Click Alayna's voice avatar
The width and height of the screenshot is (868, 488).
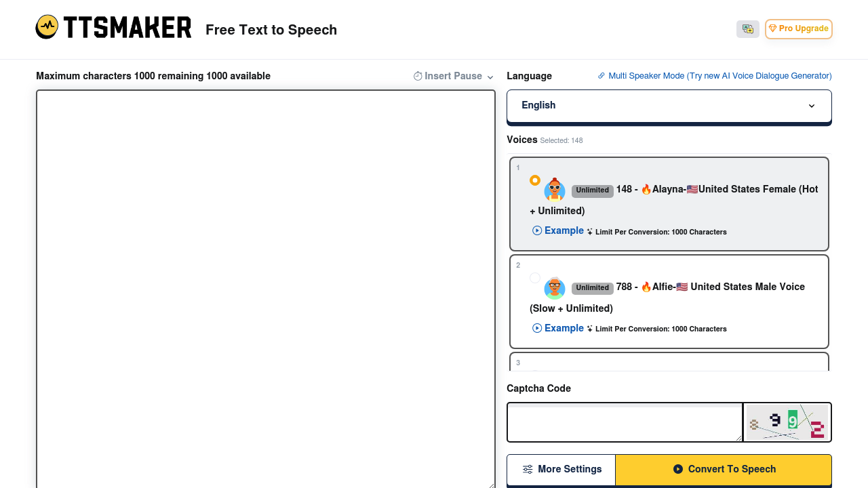(554, 190)
